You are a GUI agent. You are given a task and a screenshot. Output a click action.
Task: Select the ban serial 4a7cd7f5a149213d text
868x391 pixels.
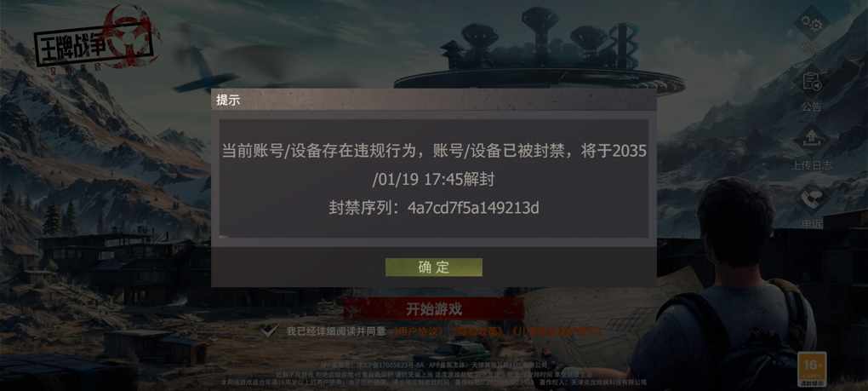tap(473, 208)
